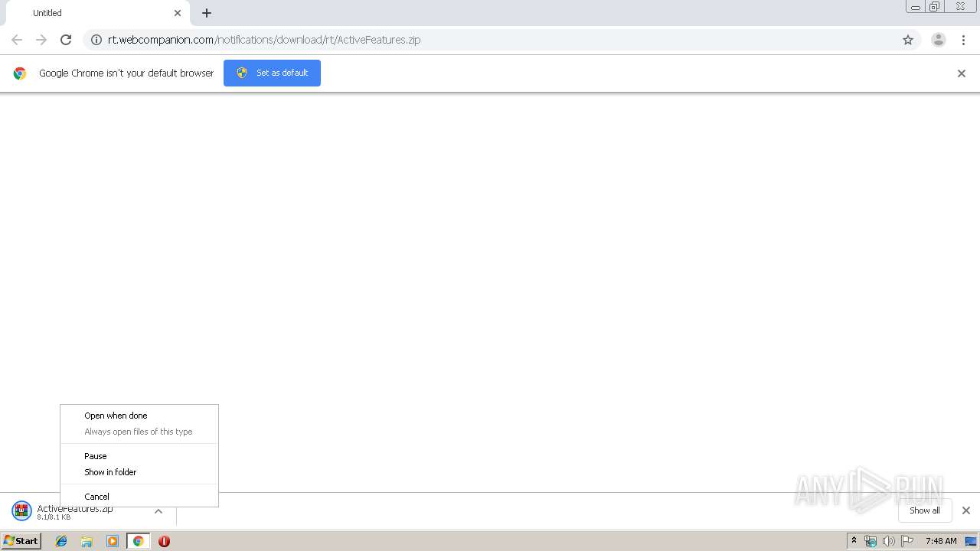This screenshot has width=980, height=551.
Task: Set Chrome as default browser
Action: [272, 73]
